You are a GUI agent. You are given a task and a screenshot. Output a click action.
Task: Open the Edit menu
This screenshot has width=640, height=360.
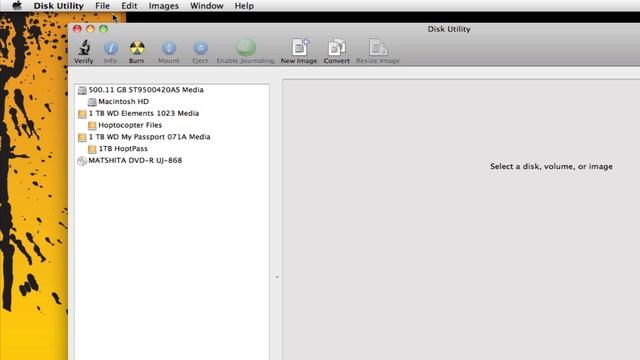pos(129,6)
